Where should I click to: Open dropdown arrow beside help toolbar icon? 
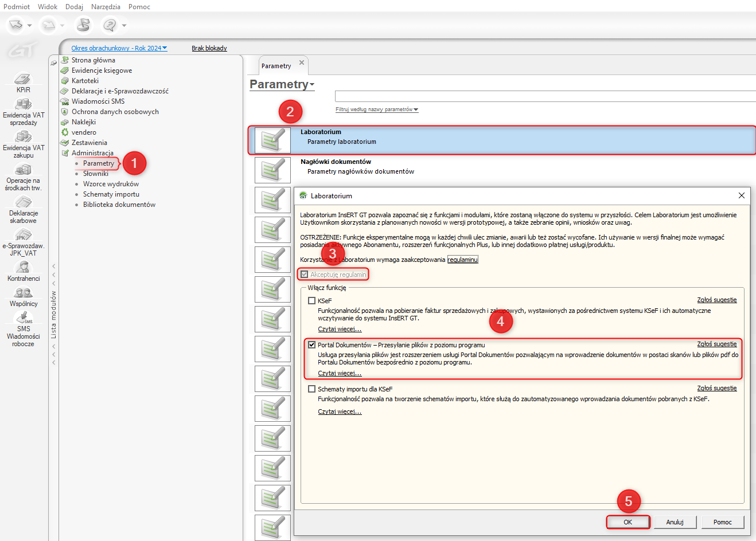point(124,25)
